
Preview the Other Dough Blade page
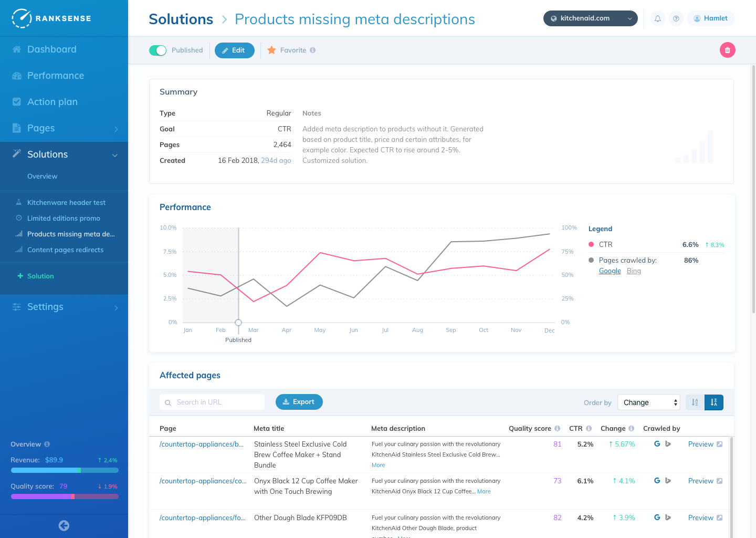(705, 518)
